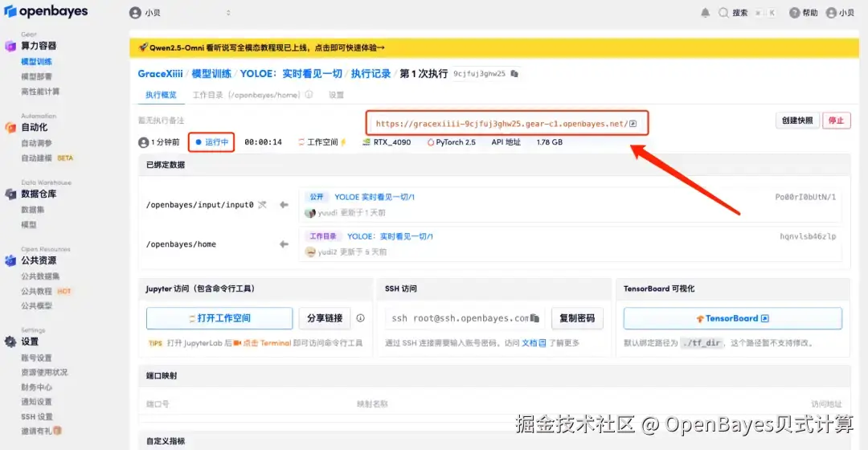Open the 小贝 user profile menu
Screen dimensions: 868x450
coord(841,13)
